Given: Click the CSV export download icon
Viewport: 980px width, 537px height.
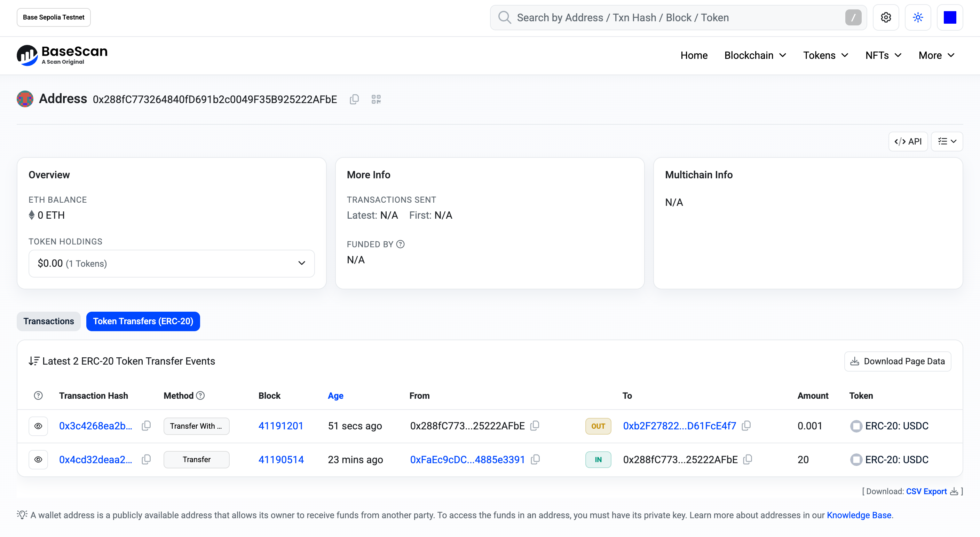Looking at the screenshot, I should coord(954,491).
